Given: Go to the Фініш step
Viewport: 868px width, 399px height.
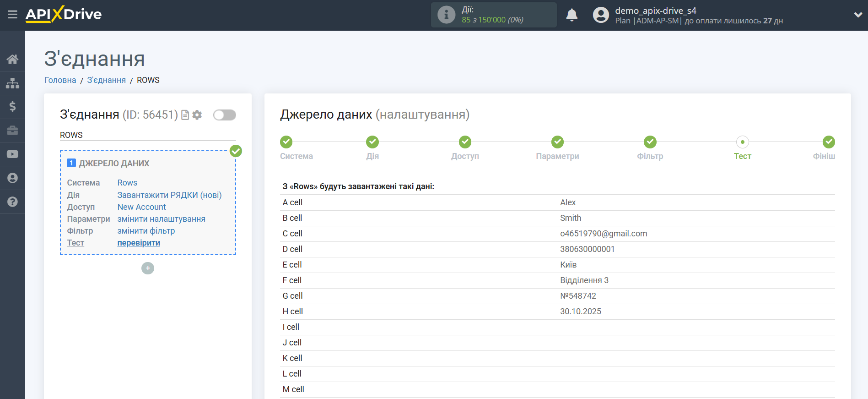Looking at the screenshot, I should (828, 142).
